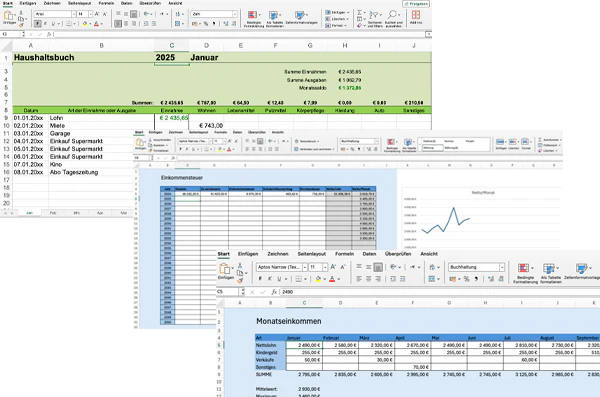This screenshot has width=600, height=397.
Task: Open Arial font dropdown in Haushaltsbuch window
Action: tap(74, 14)
